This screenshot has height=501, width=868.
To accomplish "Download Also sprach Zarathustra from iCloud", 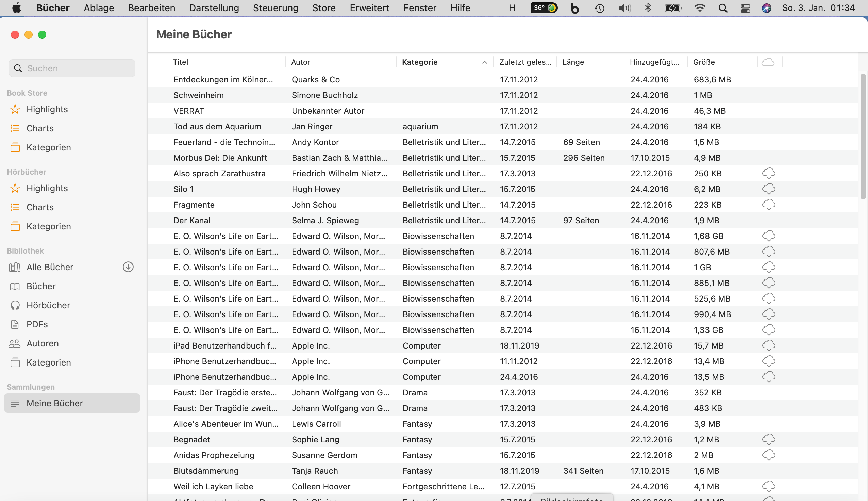I will pyautogui.click(x=768, y=173).
